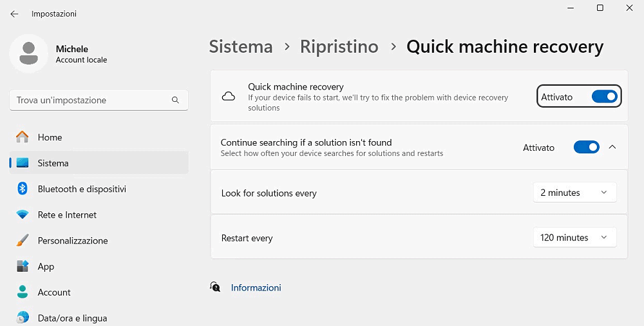644x326 pixels.
Task: Select Account in the sidebar
Action: point(54,292)
